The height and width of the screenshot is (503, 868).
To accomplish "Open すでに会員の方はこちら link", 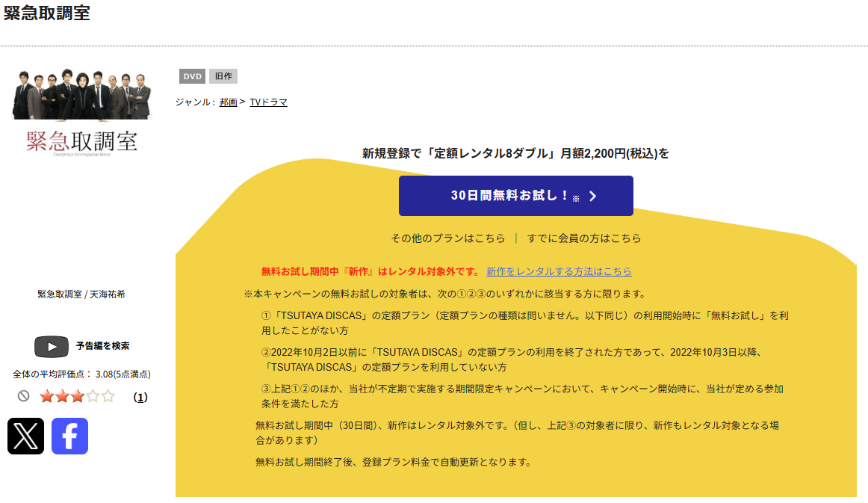I will (584, 238).
